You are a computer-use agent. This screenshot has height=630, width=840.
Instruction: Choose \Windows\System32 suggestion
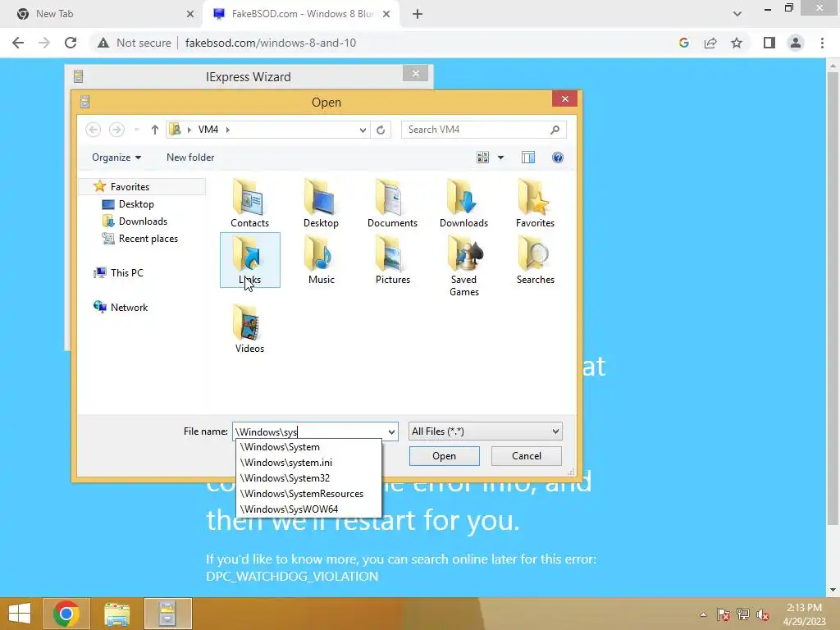tap(308, 478)
